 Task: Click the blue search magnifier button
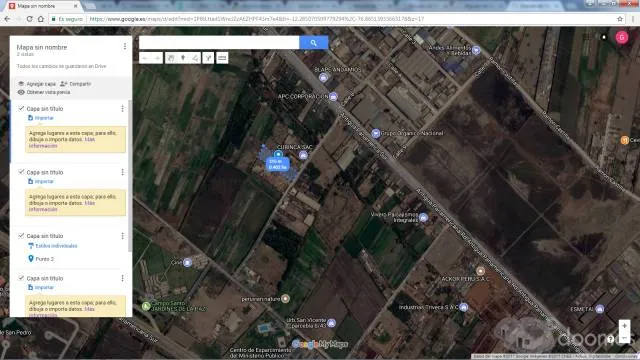pyautogui.click(x=313, y=42)
